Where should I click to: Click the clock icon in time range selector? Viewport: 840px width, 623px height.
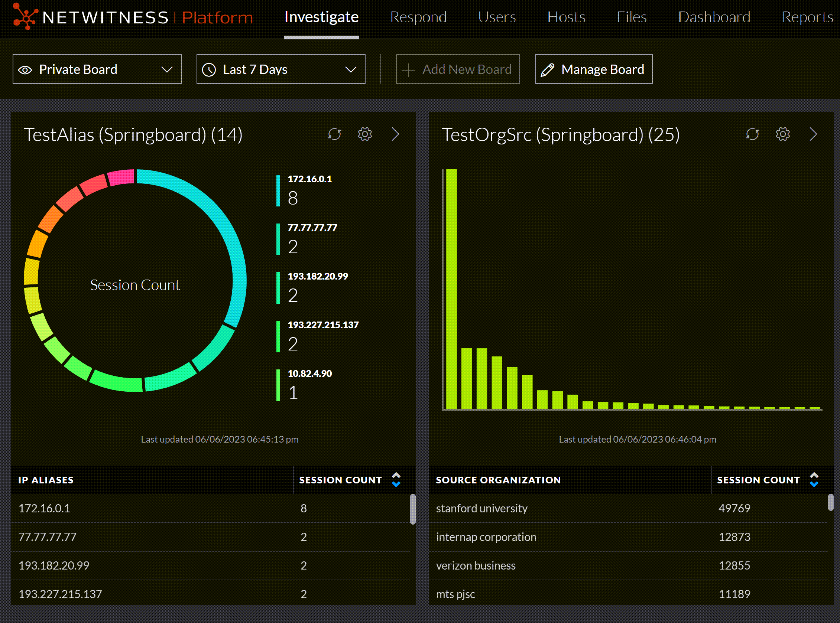tap(209, 70)
